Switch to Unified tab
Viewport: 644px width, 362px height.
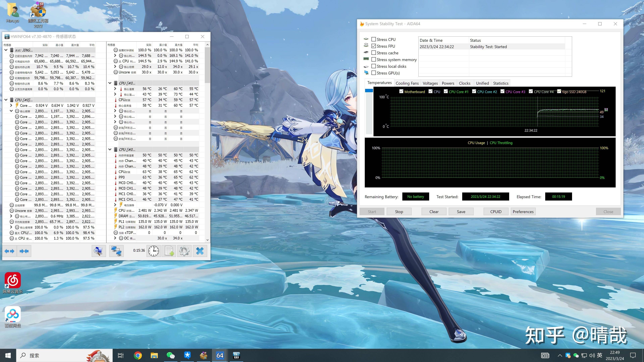(x=482, y=83)
